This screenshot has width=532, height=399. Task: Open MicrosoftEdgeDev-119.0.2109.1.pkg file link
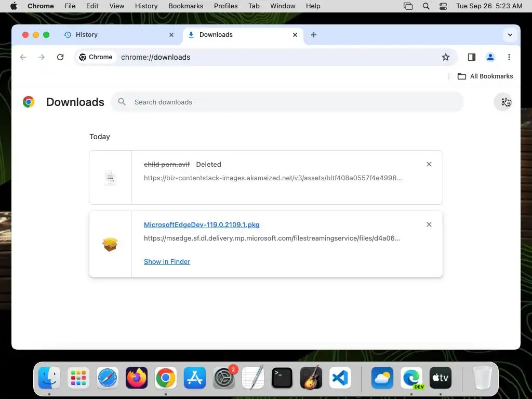[202, 224]
